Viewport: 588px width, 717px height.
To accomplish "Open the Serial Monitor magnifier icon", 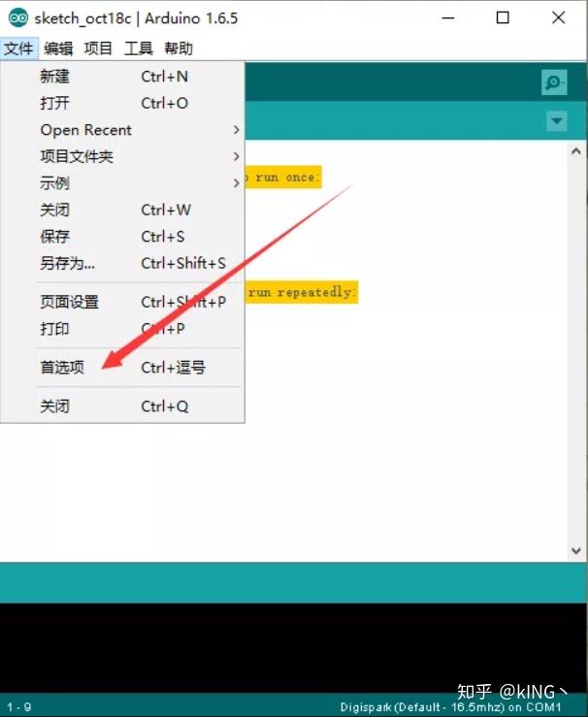I will click(x=554, y=82).
